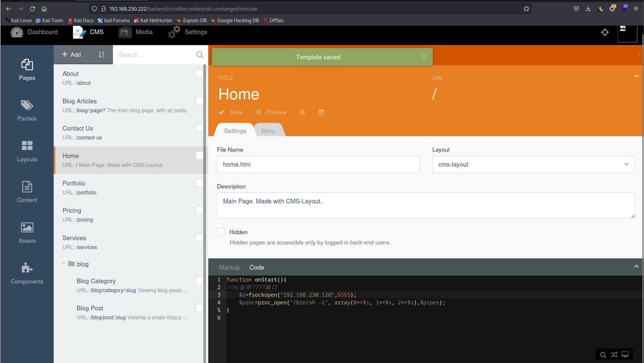Open Exploit-DB bookmark
Image resolution: width=644 pixels, height=363 pixels.
click(x=192, y=21)
